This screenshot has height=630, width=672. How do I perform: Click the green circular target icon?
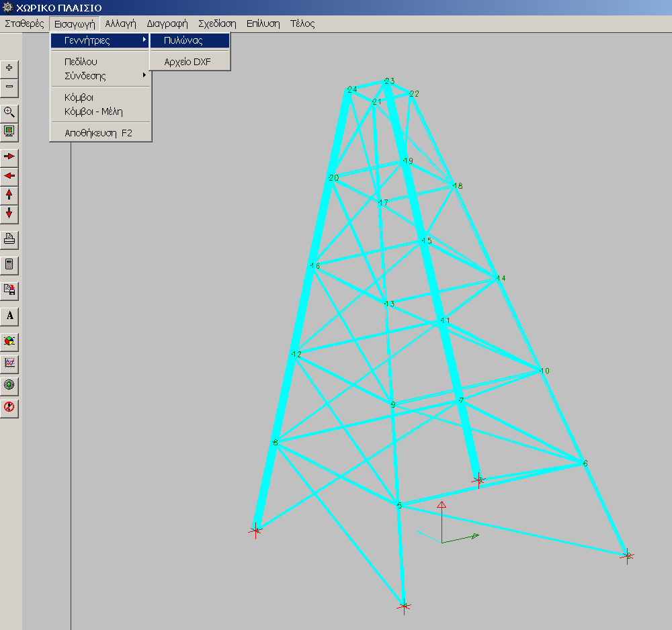point(9,385)
